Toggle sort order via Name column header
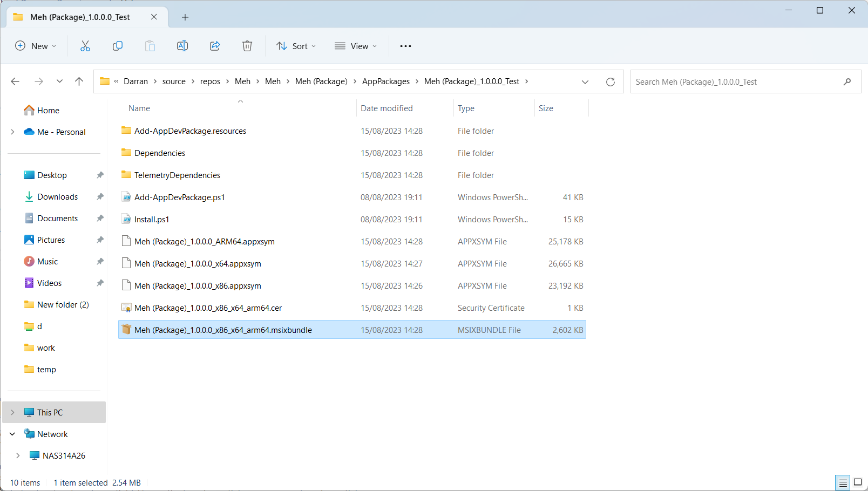868x491 pixels. 139,108
